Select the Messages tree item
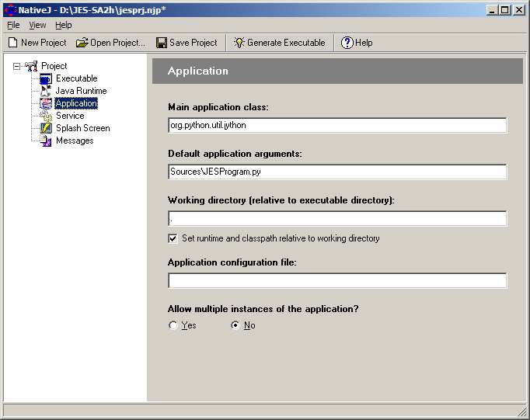Image resolution: width=530 pixels, height=420 pixels. pos(75,141)
